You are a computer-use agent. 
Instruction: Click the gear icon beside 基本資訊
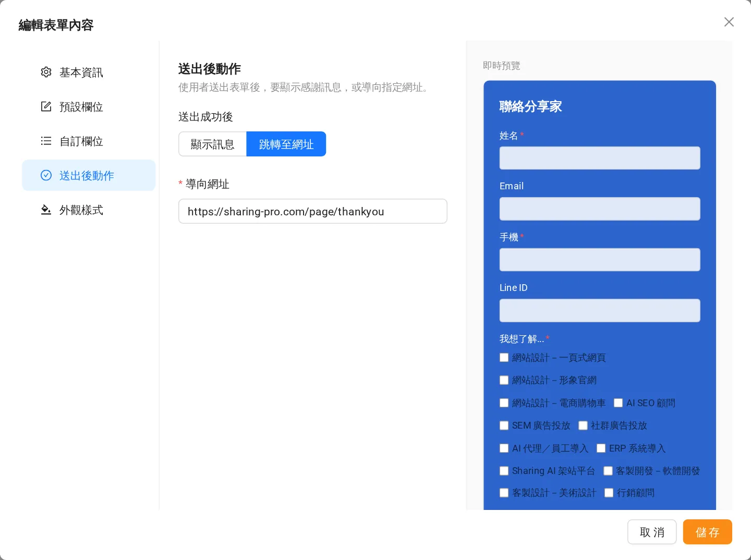tap(46, 72)
